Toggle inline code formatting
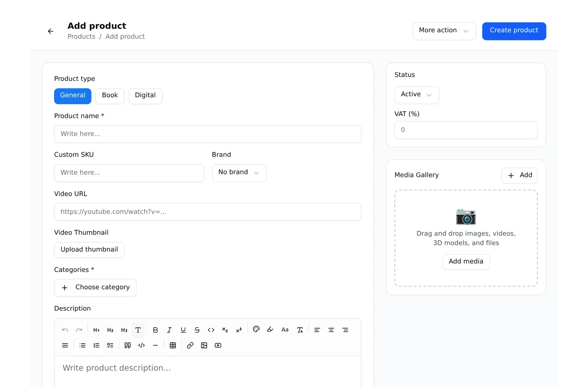The height and width of the screenshot is (387, 588). pyautogui.click(x=211, y=330)
